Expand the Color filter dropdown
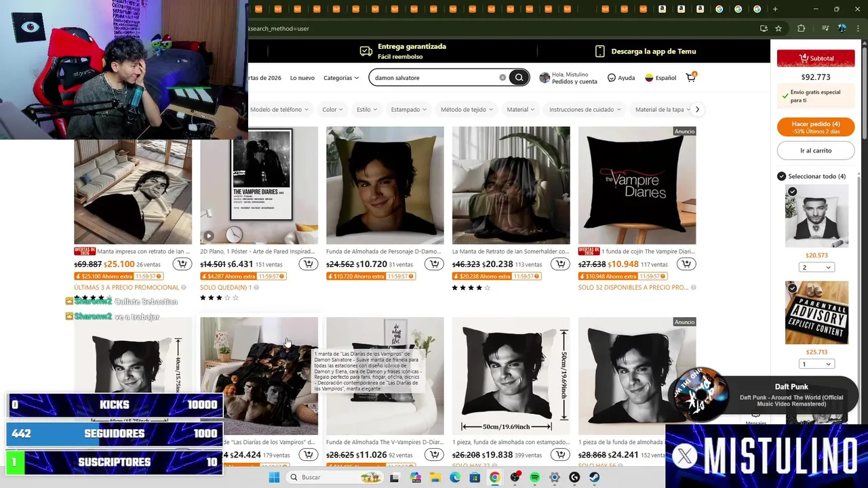Screen dimensions: 868x488 point(332,109)
